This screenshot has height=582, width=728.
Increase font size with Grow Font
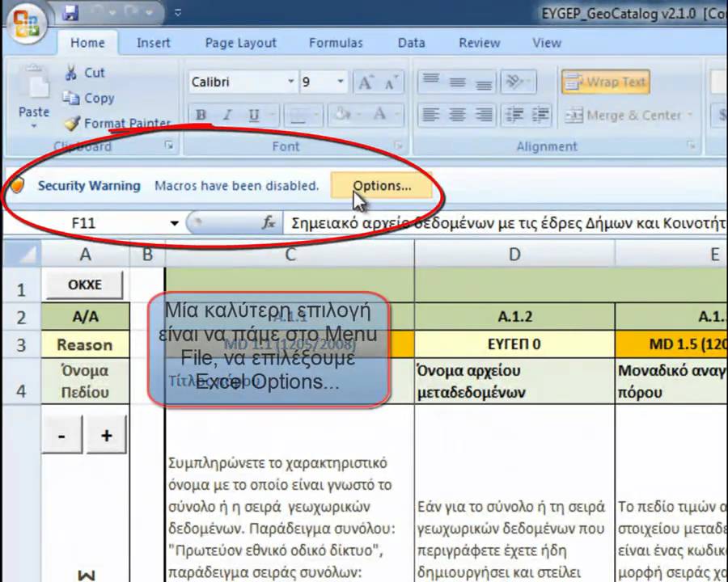[366, 82]
